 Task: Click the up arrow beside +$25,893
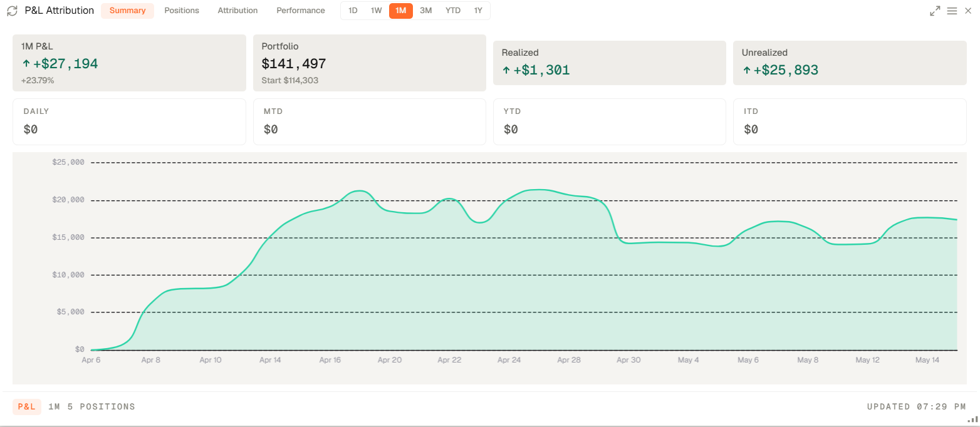(746, 70)
